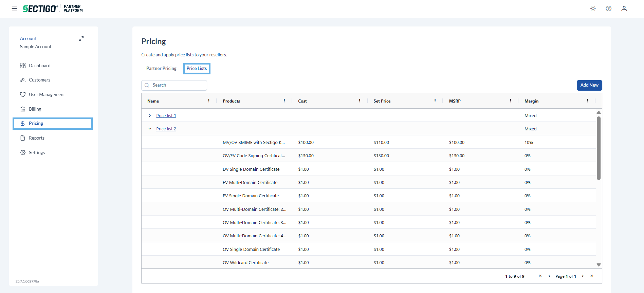Open the hamburger navigation menu
644x293 pixels.
(14, 8)
